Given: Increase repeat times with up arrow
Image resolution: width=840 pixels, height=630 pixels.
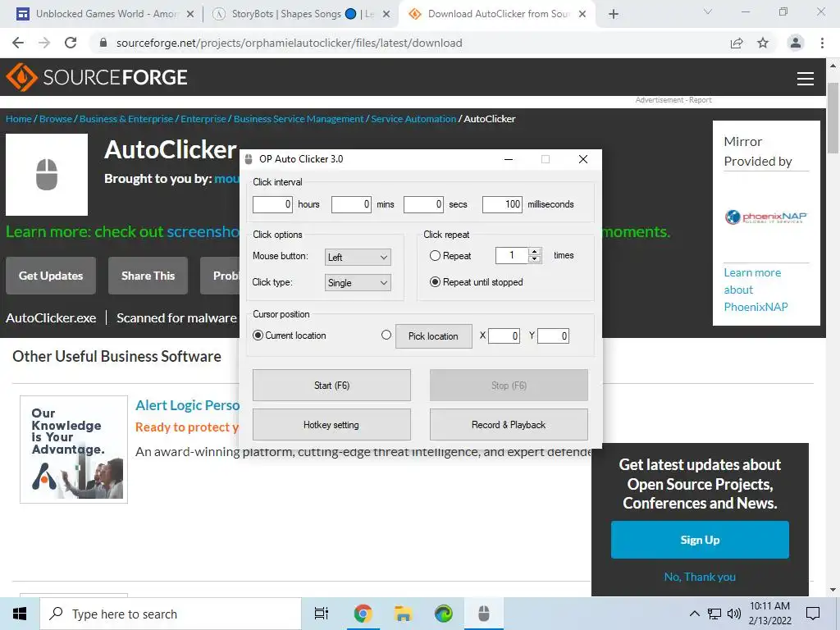Looking at the screenshot, I should click(535, 252).
